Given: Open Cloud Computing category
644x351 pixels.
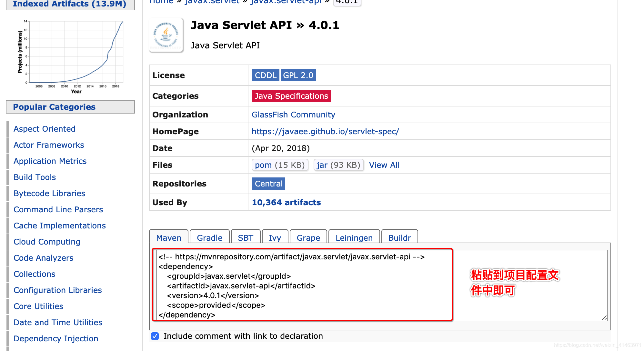Looking at the screenshot, I should click(47, 242).
